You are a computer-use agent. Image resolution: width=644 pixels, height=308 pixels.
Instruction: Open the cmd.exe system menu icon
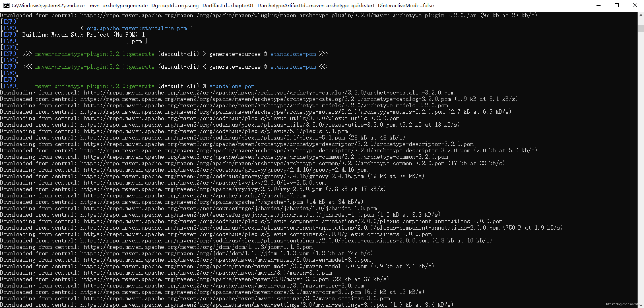point(6,5)
